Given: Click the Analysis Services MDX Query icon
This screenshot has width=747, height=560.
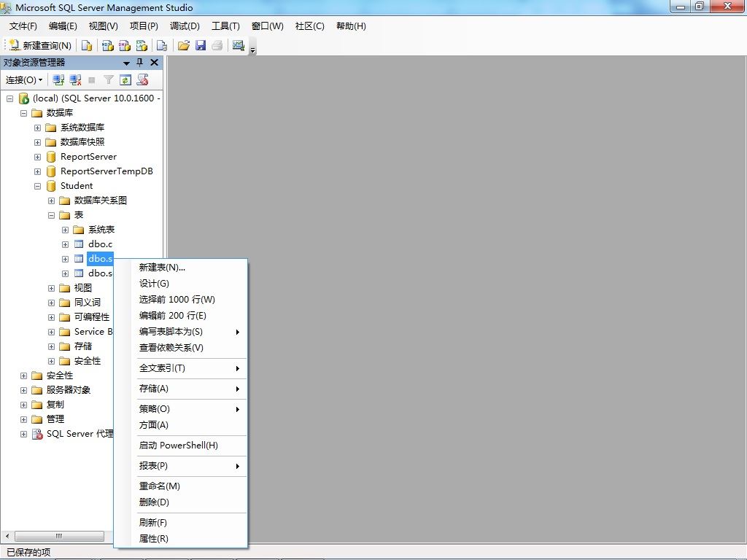Looking at the screenshot, I should pyautogui.click(x=108, y=45).
